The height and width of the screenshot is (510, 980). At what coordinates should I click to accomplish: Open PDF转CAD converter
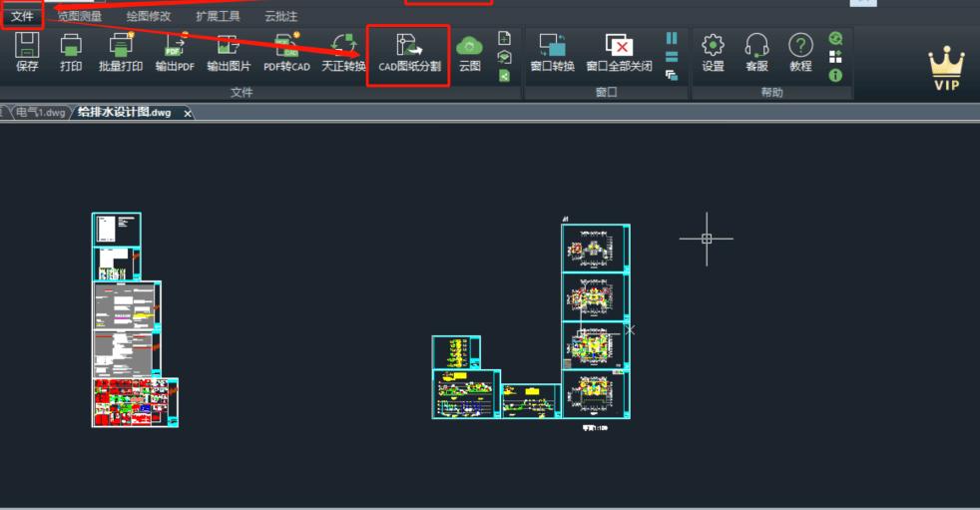click(x=286, y=52)
